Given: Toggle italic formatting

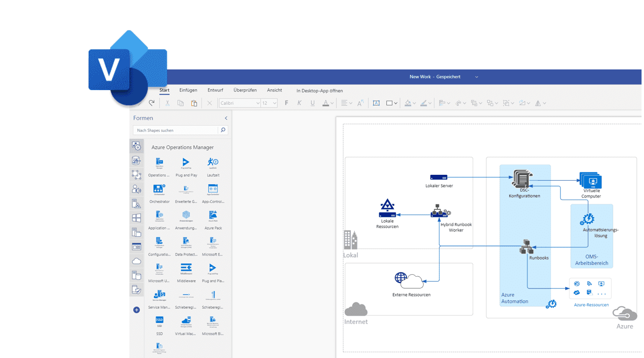Looking at the screenshot, I should (x=299, y=103).
